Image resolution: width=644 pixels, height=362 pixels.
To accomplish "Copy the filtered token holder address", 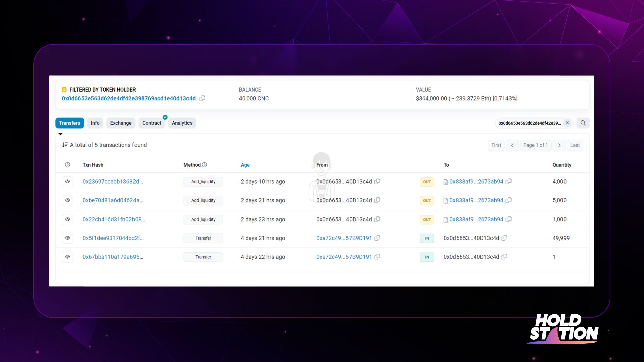I will [x=202, y=98].
